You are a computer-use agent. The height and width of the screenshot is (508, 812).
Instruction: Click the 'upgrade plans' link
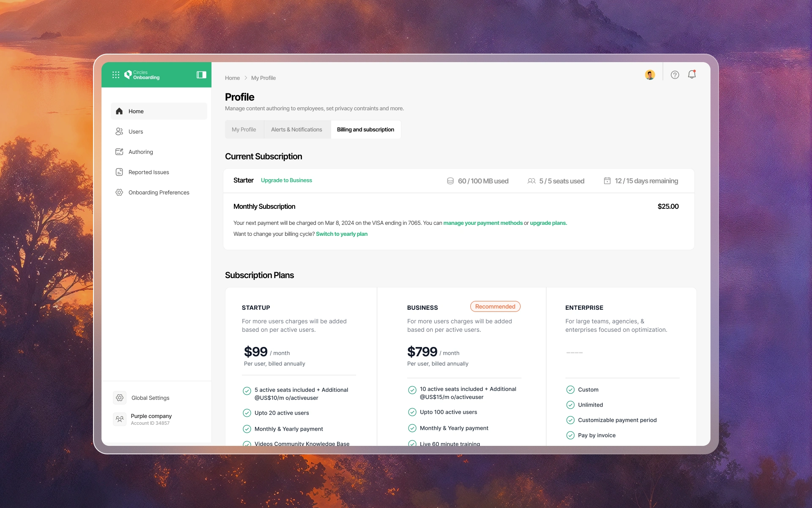tap(549, 223)
